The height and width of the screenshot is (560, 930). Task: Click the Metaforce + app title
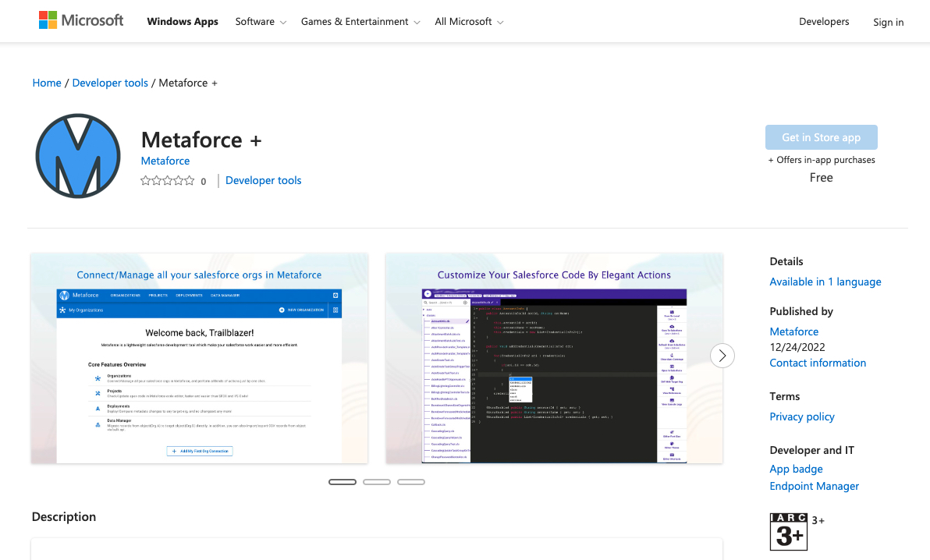201,140
